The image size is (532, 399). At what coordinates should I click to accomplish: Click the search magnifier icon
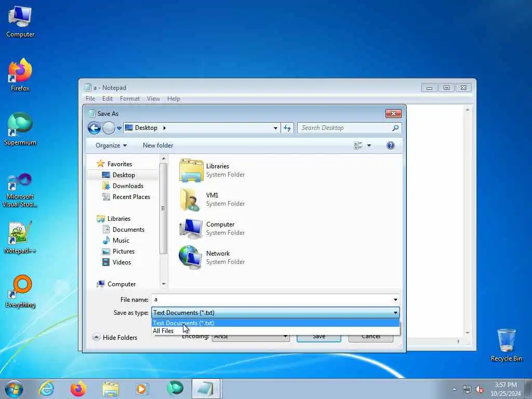click(x=395, y=128)
